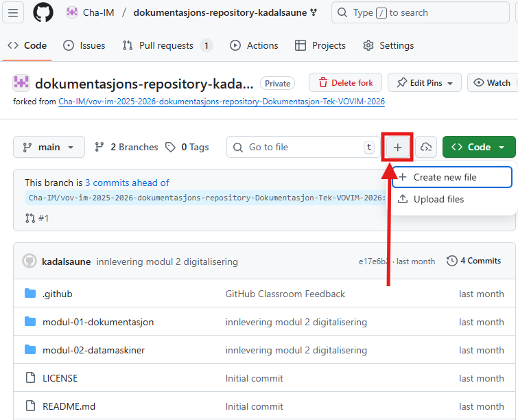Open the .github folder
The height and width of the screenshot is (420, 518).
58,294
